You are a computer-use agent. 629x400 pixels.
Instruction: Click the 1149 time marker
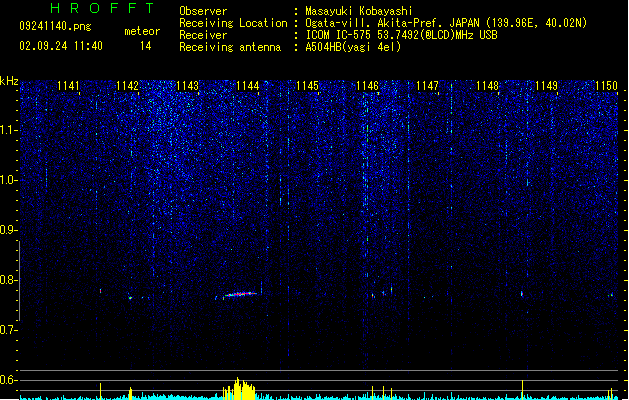coord(546,86)
